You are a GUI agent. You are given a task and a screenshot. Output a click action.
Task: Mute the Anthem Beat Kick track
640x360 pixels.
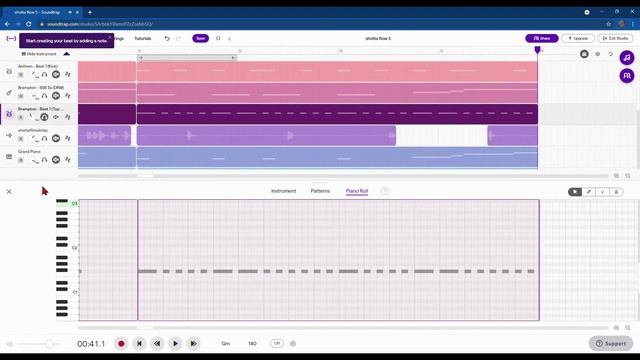coord(56,74)
